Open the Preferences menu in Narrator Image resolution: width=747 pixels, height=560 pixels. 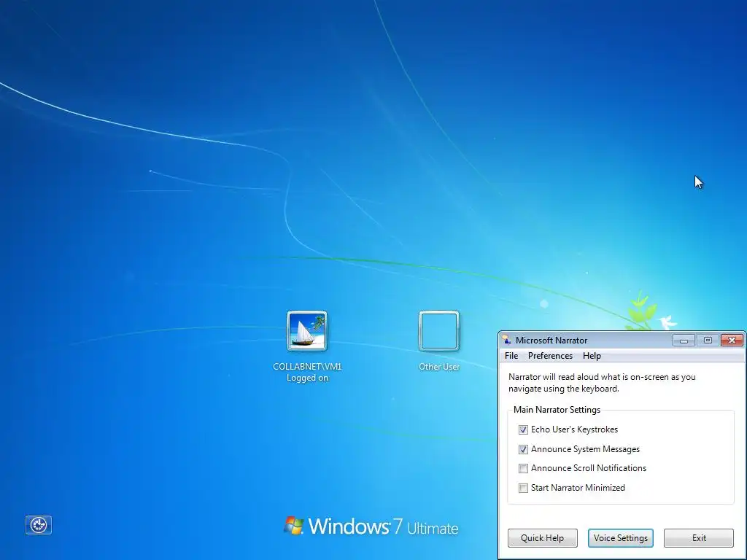point(550,356)
